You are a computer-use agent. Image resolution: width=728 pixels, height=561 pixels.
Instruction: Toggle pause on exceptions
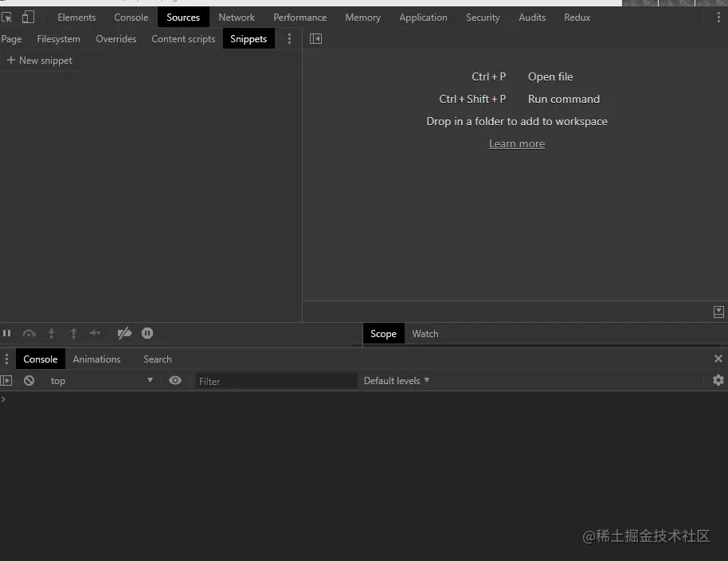147,333
